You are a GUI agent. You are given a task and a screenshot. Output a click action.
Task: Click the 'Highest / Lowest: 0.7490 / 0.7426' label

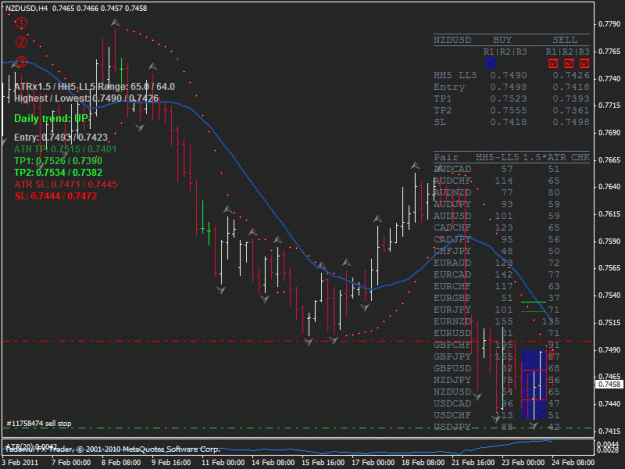86,98
